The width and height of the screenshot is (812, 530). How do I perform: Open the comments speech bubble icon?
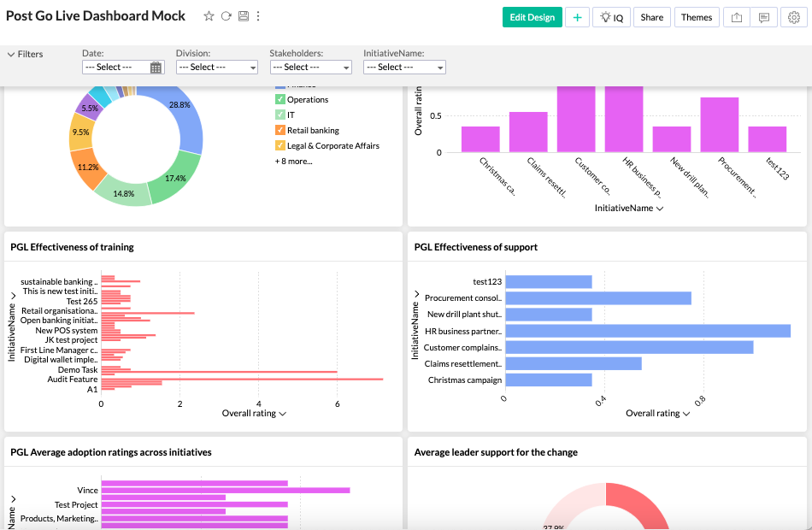(764, 17)
